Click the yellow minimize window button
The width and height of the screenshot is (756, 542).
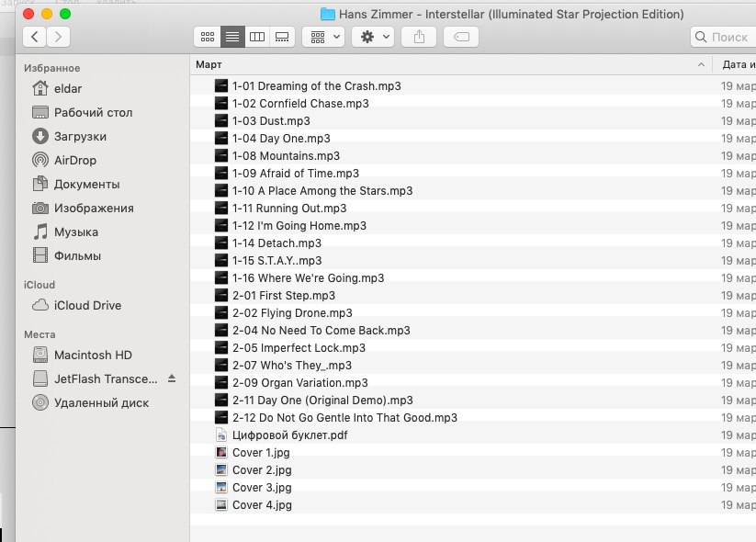click(47, 14)
